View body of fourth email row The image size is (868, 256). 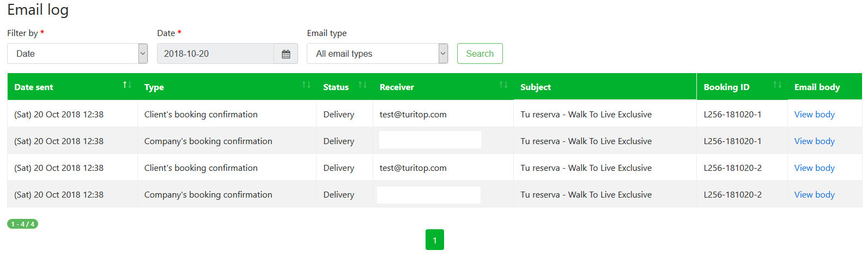pos(814,195)
